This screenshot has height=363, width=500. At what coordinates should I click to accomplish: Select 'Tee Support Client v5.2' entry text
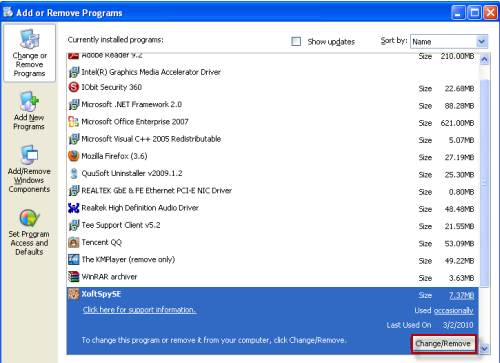121,225
